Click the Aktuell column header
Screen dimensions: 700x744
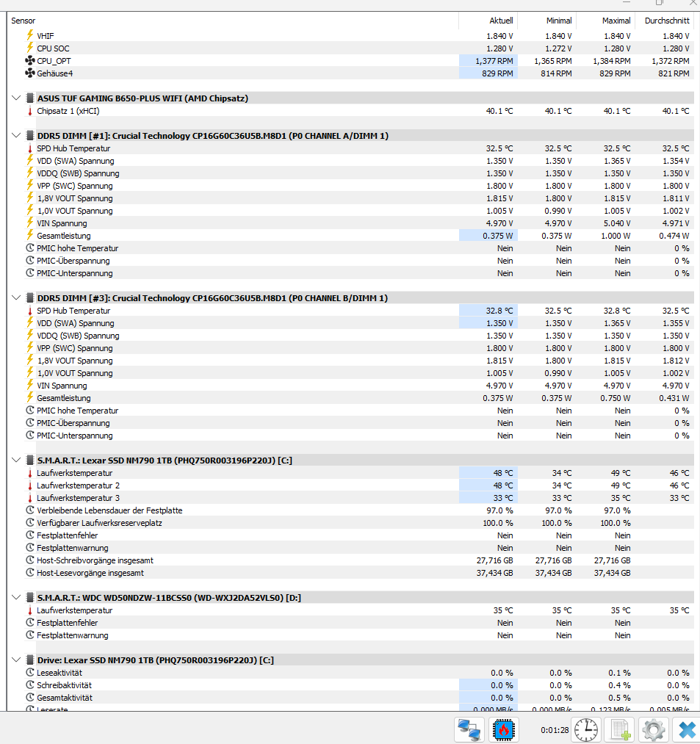488,21
